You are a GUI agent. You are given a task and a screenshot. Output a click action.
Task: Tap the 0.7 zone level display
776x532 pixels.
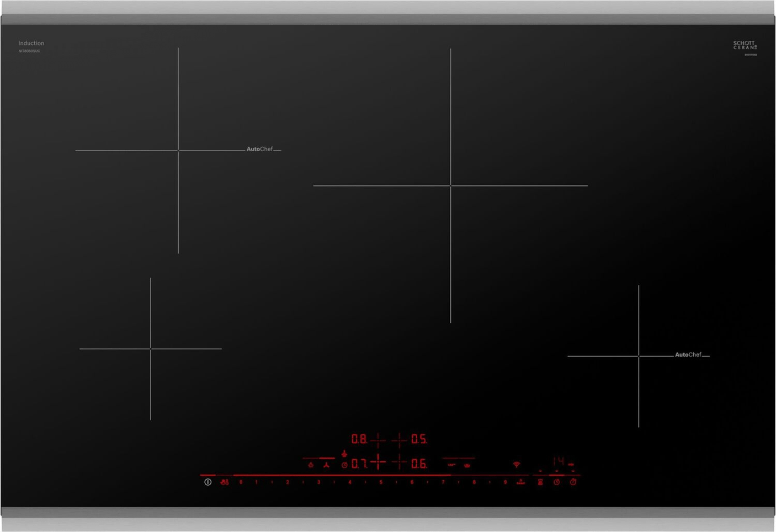coord(359,464)
